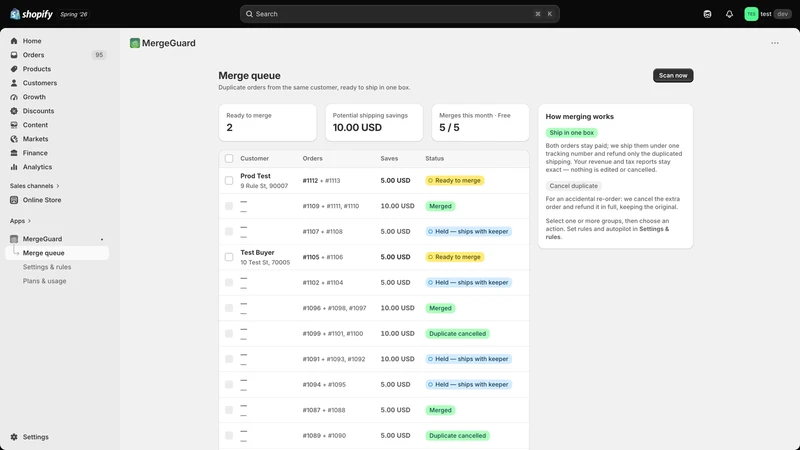Click the Scan now button
The image size is (800, 450).
(673, 76)
